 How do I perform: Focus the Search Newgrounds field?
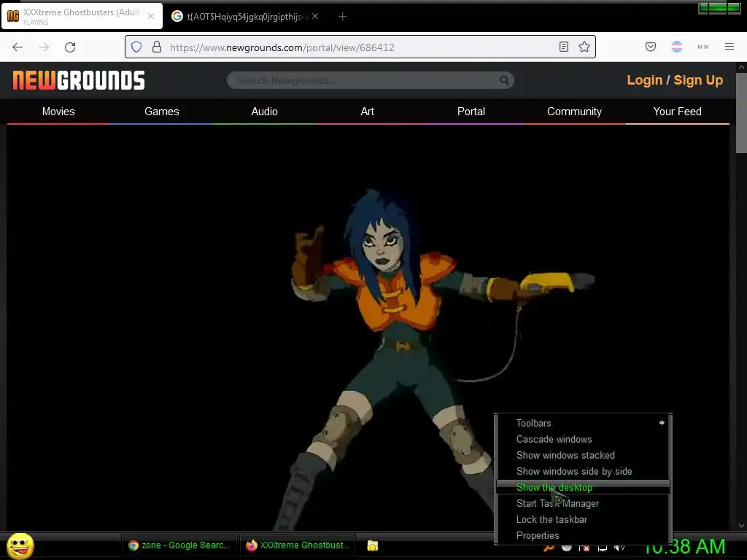click(370, 80)
